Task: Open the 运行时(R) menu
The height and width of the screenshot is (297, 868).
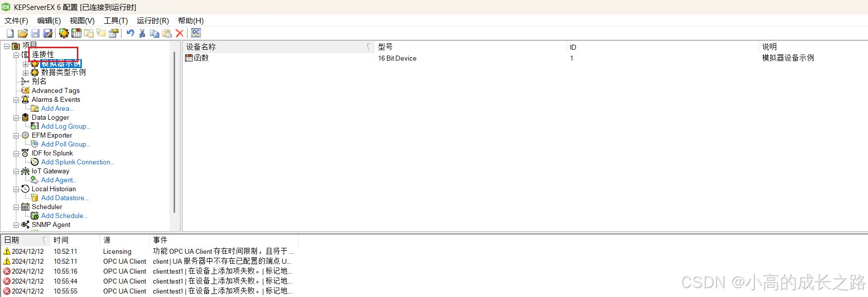Action: [x=153, y=20]
